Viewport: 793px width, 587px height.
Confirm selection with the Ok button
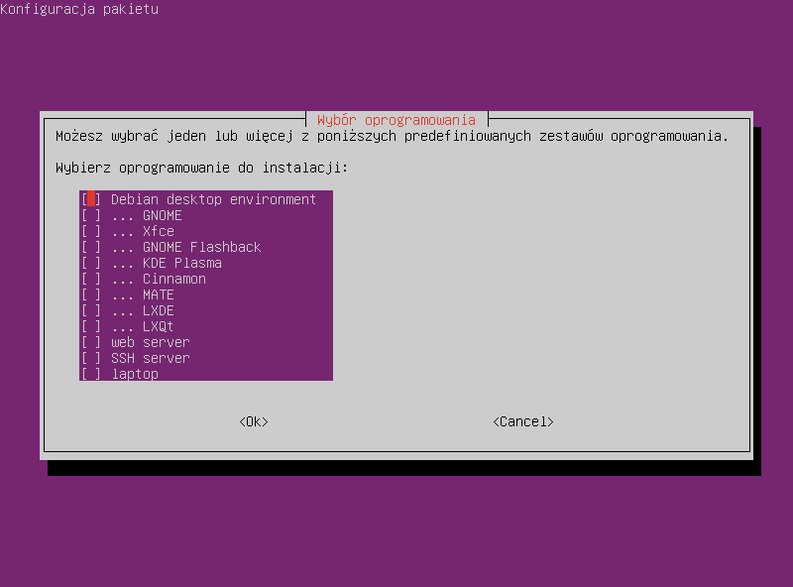coord(254,422)
